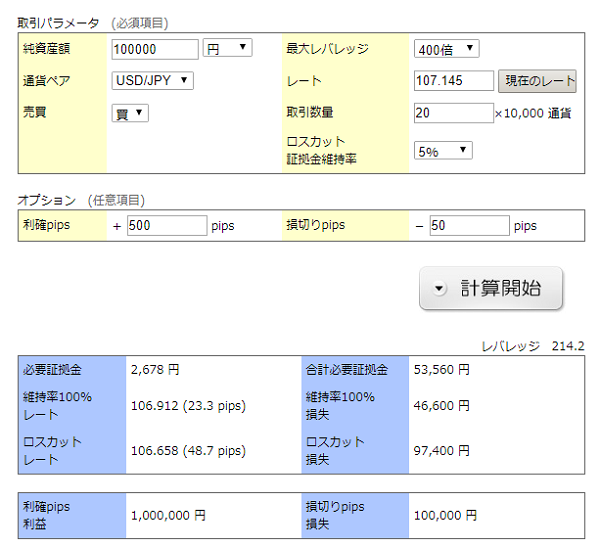Select the text 106.912 (23.3 pips)
The width and height of the screenshot is (600, 547).
[x=188, y=405]
